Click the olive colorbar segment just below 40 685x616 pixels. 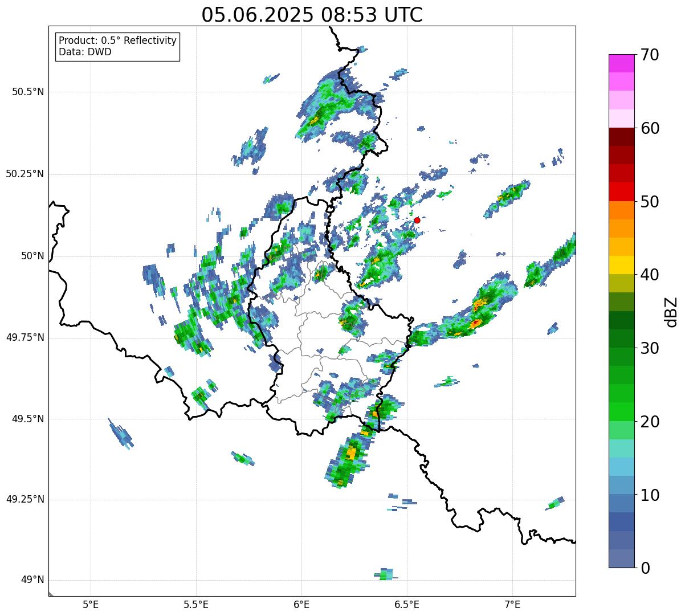[x=622, y=284]
